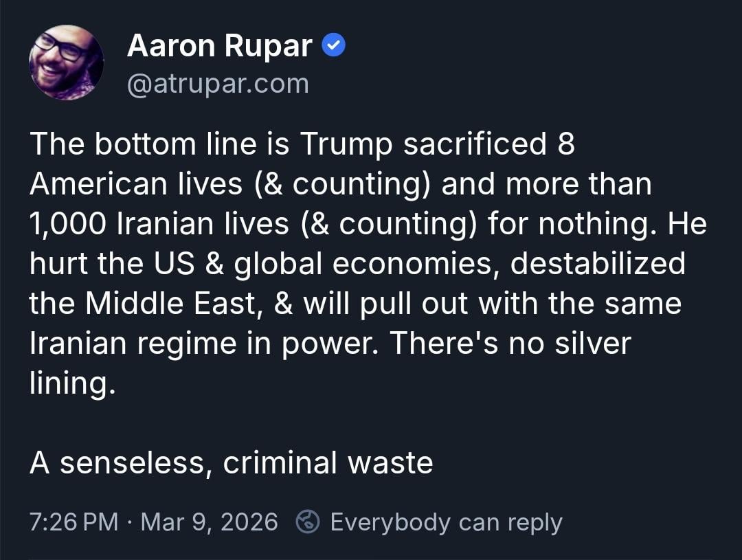Open the @atrupar.com handle link
This screenshot has height=560, width=742.
[218, 84]
